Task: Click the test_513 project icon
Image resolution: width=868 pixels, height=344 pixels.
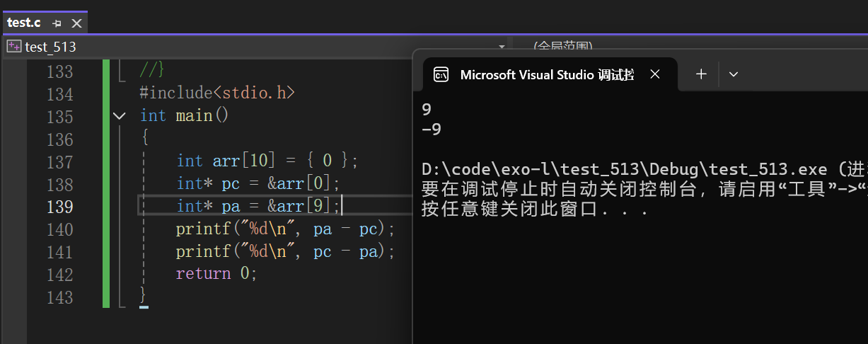Action: point(14,47)
